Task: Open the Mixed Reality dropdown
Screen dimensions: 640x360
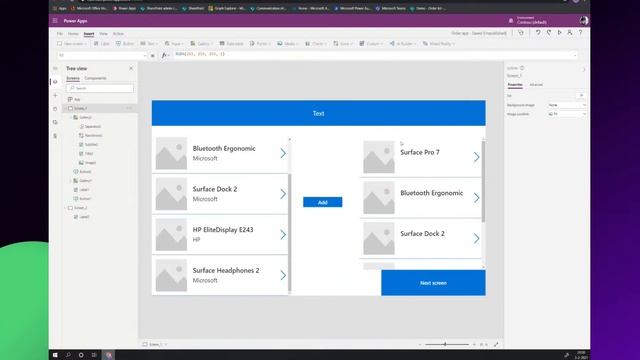Action: (x=439, y=44)
